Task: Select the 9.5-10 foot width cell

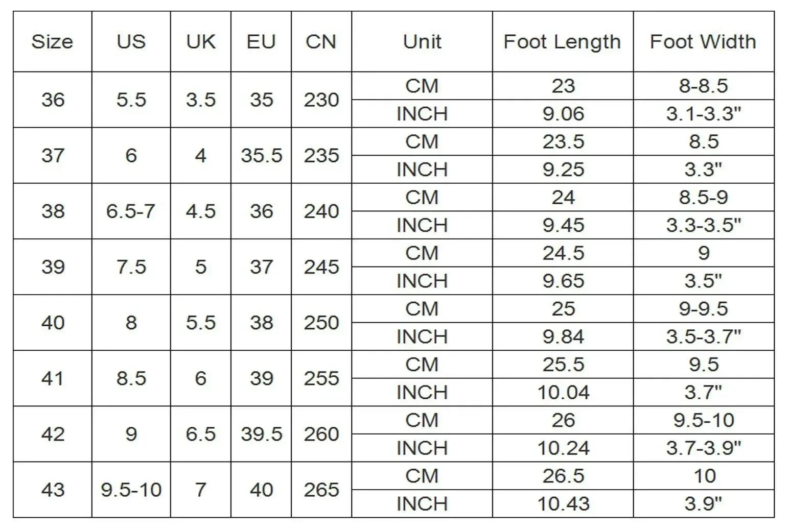Action: click(x=703, y=420)
